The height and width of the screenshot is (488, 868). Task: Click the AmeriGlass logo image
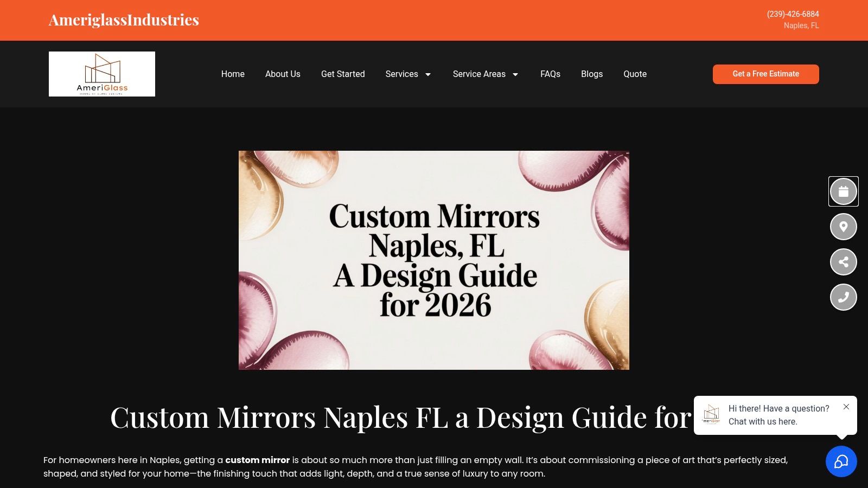[102, 74]
